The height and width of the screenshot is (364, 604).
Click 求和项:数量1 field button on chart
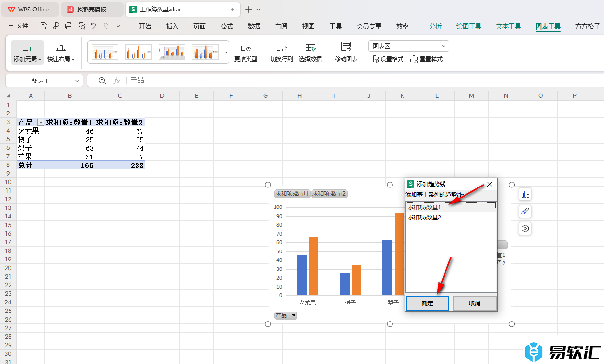pos(292,194)
